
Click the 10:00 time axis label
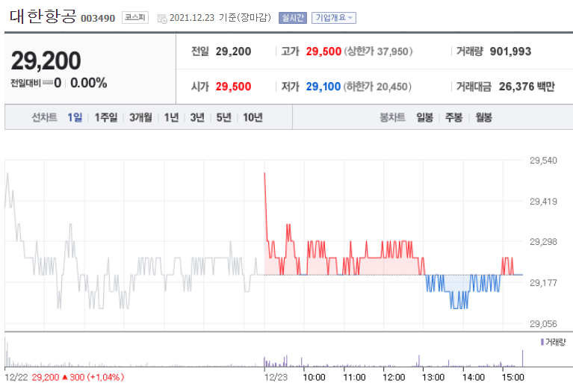click(314, 377)
